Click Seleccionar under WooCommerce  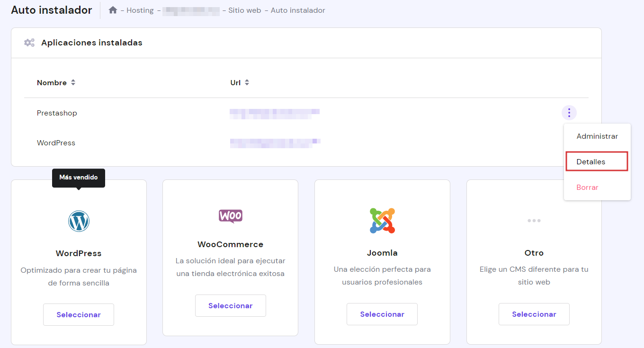[x=231, y=305]
